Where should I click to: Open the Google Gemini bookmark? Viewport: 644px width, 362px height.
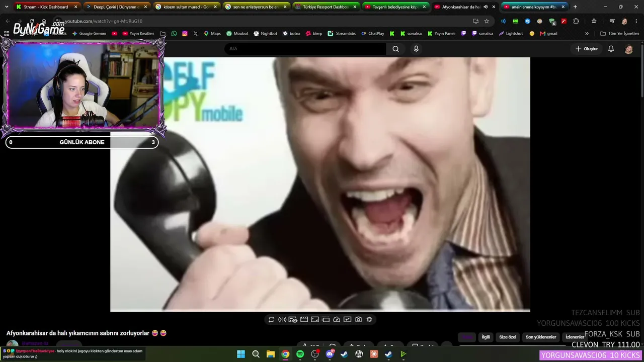pyautogui.click(x=89, y=34)
